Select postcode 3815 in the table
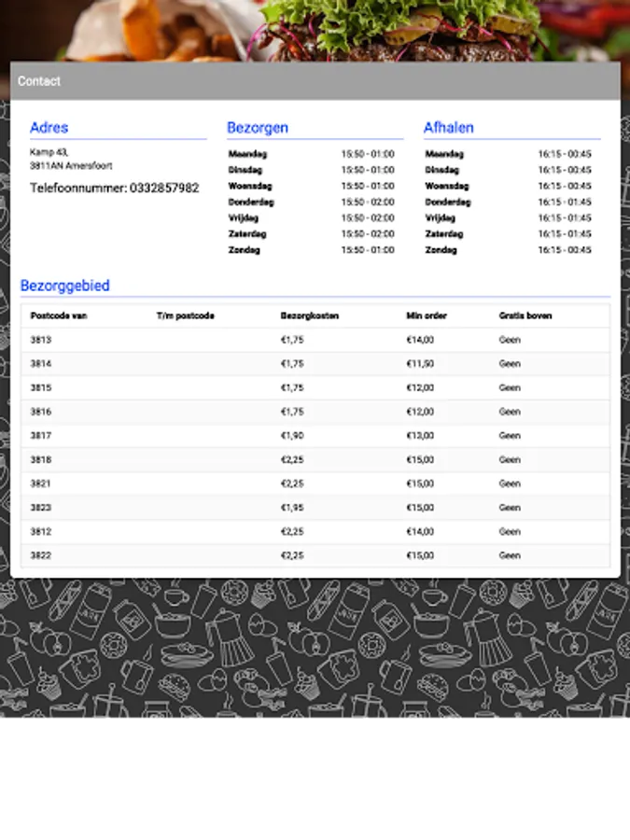This screenshot has width=630, height=840. tap(41, 388)
